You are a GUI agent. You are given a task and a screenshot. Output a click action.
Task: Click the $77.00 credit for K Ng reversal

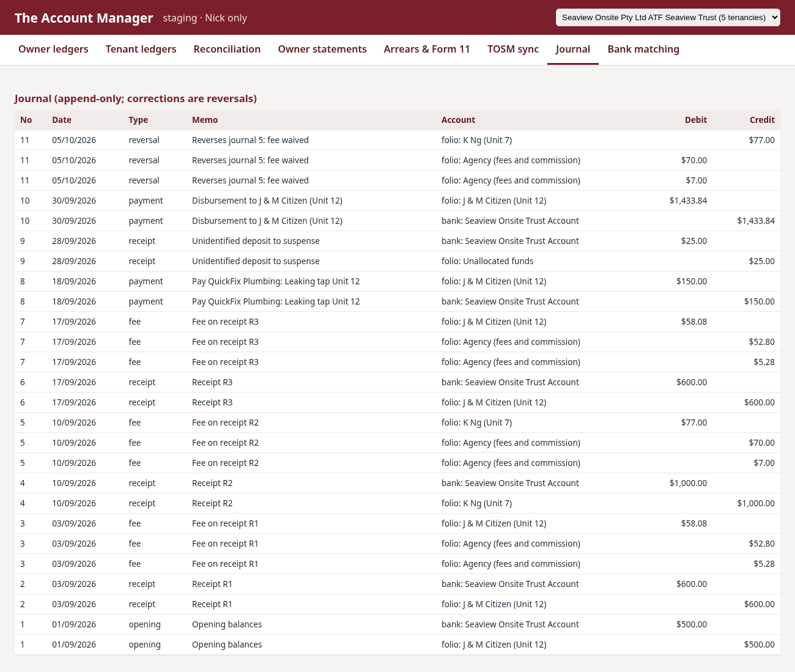(761, 140)
